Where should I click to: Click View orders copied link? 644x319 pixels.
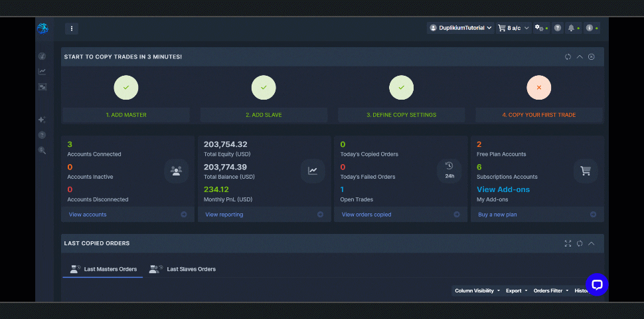point(366,215)
